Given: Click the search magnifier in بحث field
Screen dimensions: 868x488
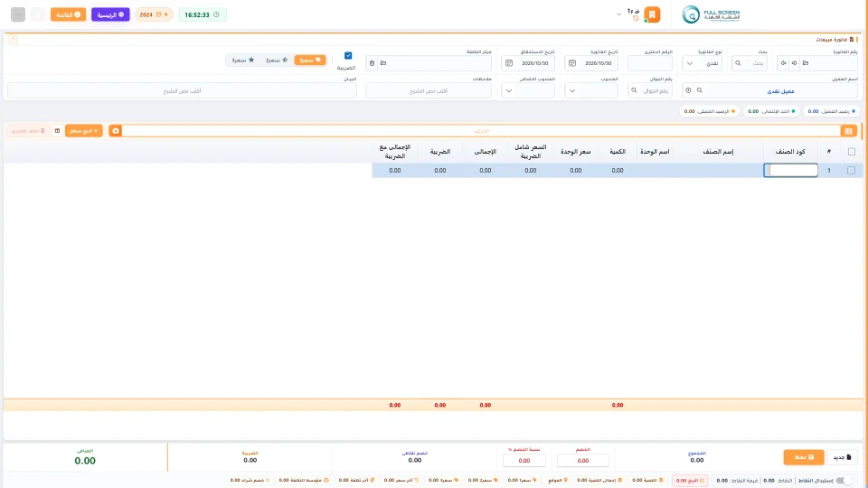Looking at the screenshot, I should 738,63.
